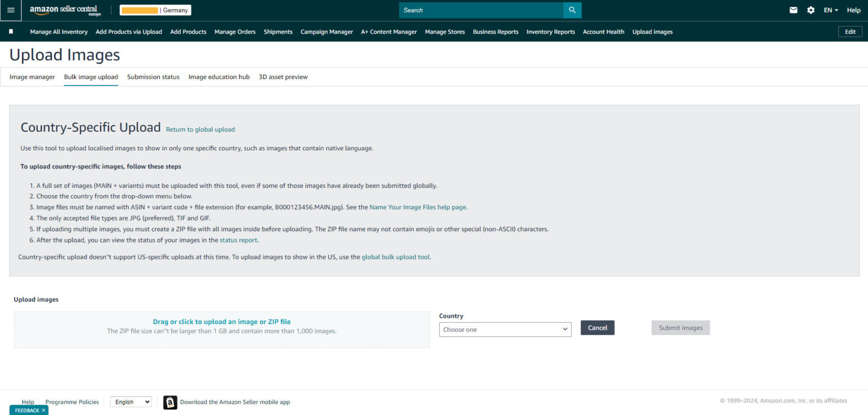This screenshot has width=868, height=415.
Task: Close the Feedback tab with X
Action: (44, 410)
